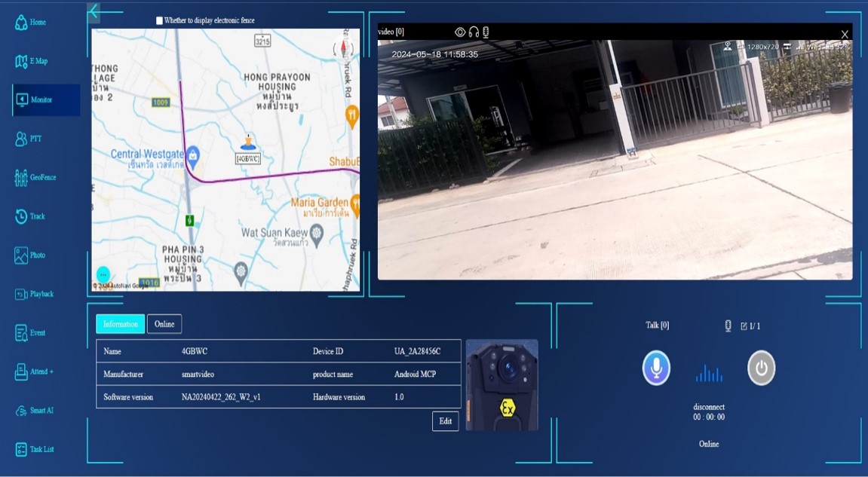
Task: Switch to the Online tab
Action: tap(164, 324)
